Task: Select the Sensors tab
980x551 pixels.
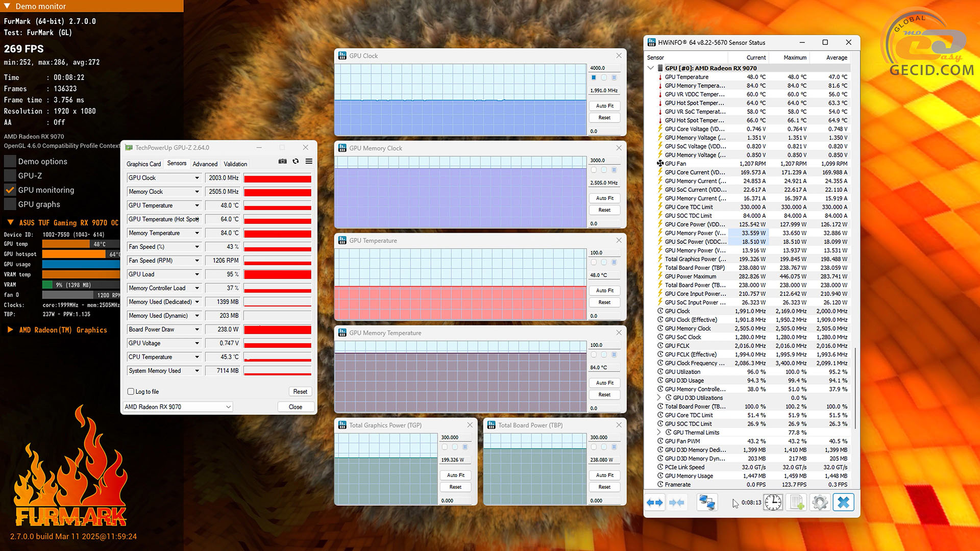Action: (177, 163)
